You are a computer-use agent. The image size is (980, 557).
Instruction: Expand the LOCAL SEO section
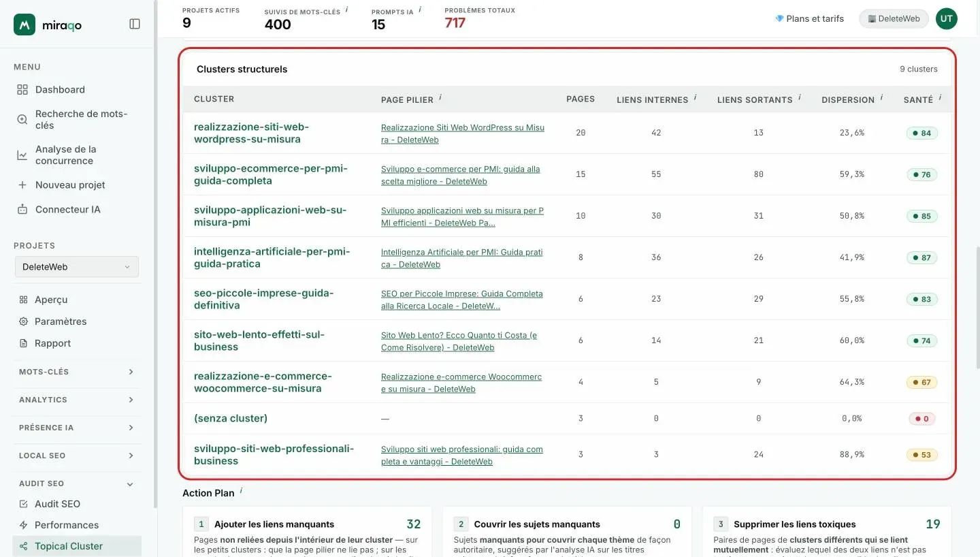pos(76,456)
